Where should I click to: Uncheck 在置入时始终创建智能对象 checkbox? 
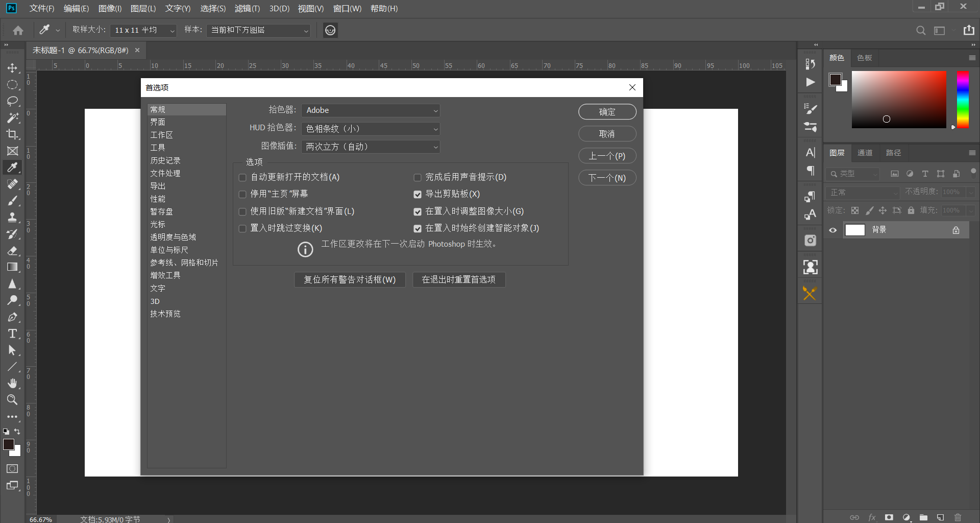[x=418, y=228]
